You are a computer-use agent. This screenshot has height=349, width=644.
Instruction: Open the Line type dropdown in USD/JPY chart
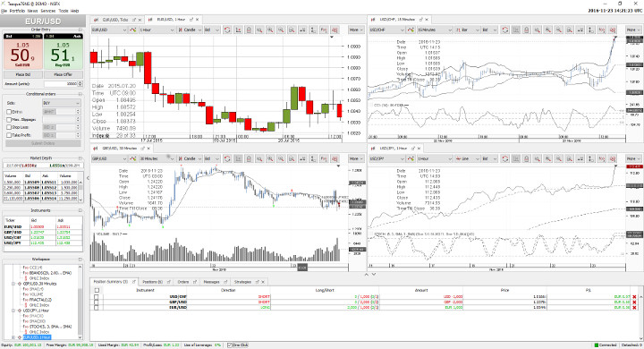468,158
